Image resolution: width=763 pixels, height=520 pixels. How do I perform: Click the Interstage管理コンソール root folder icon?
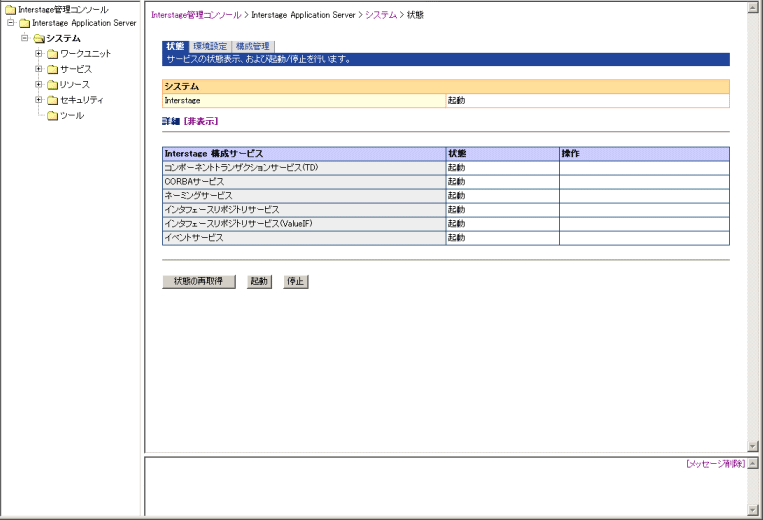pyautogui.click(x=9, y=10)
